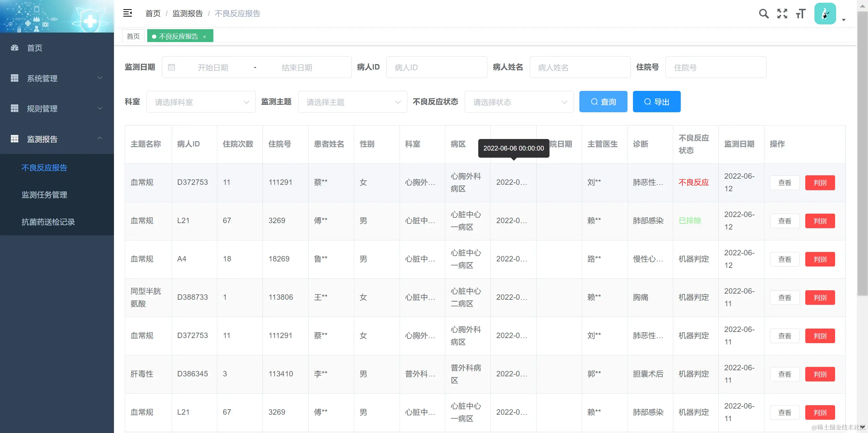Expand the 规则管理 sidebar section
The width and height of the screenshot is (868, 433).
pyautogui.click(x=99, y=109)
